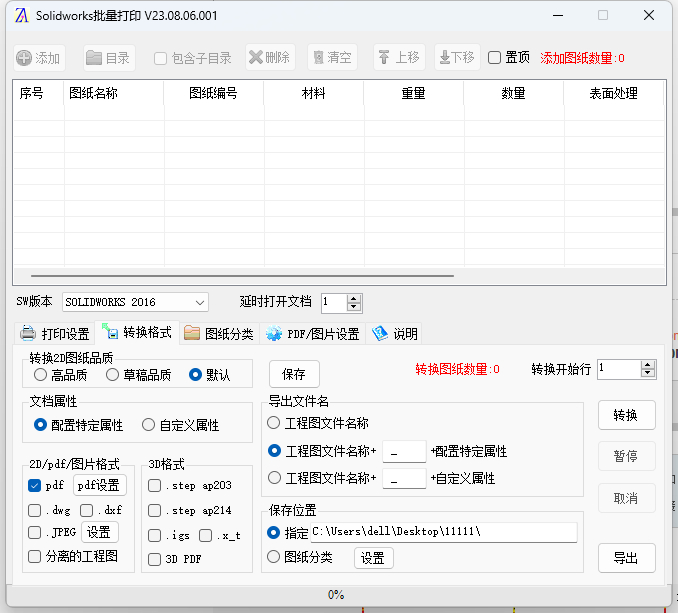Choose 工程图文件名称 only export name
Viewport: 678px width, 613px height.
[x=273, y=423]
